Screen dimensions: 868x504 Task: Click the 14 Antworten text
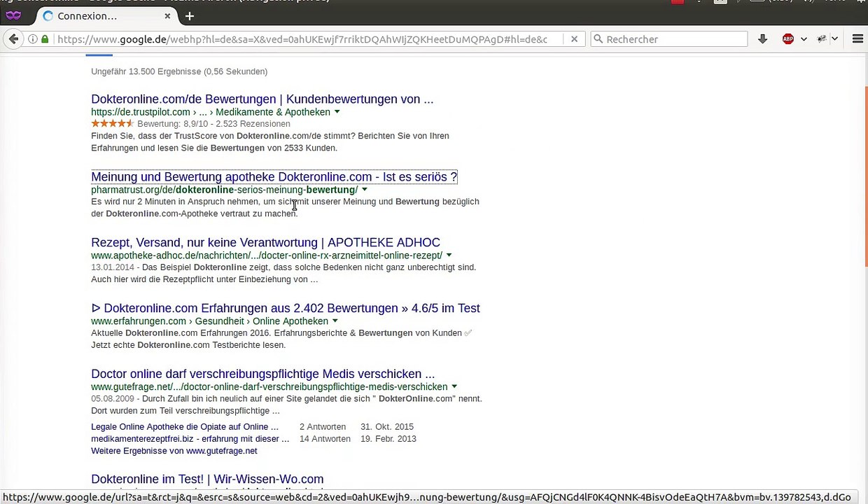point(325,439)
